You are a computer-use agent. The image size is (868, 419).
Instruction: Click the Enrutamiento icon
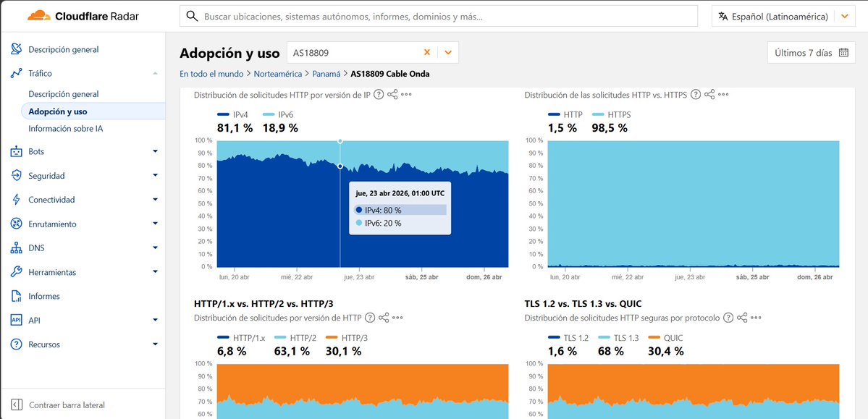(x=17, y=224)
